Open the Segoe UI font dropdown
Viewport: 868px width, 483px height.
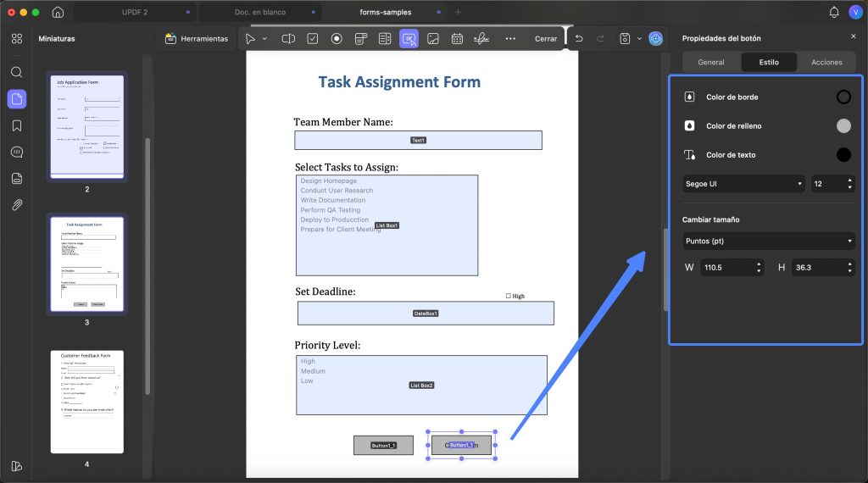point(743,184)
